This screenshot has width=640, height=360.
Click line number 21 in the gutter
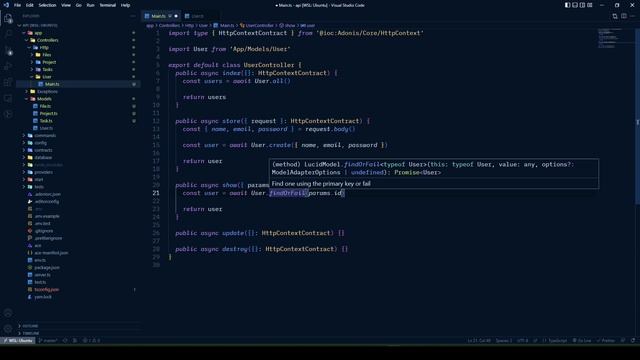[156, 193]
